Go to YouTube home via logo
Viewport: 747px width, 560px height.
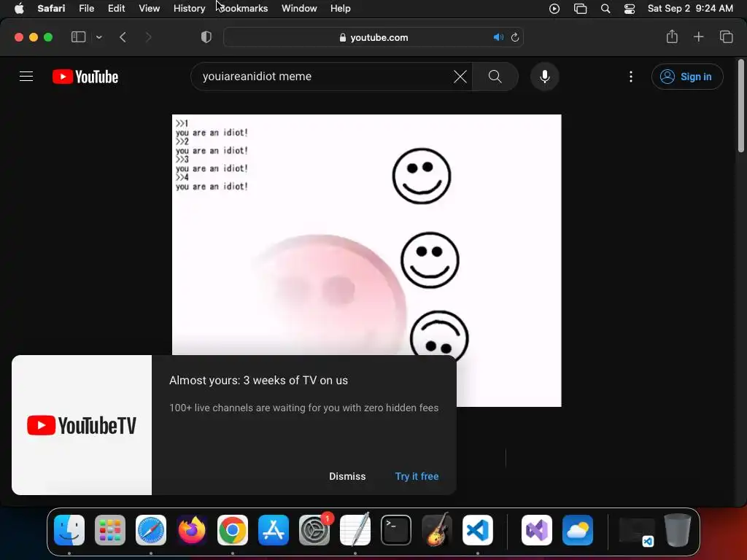click(x=85, y=77)
